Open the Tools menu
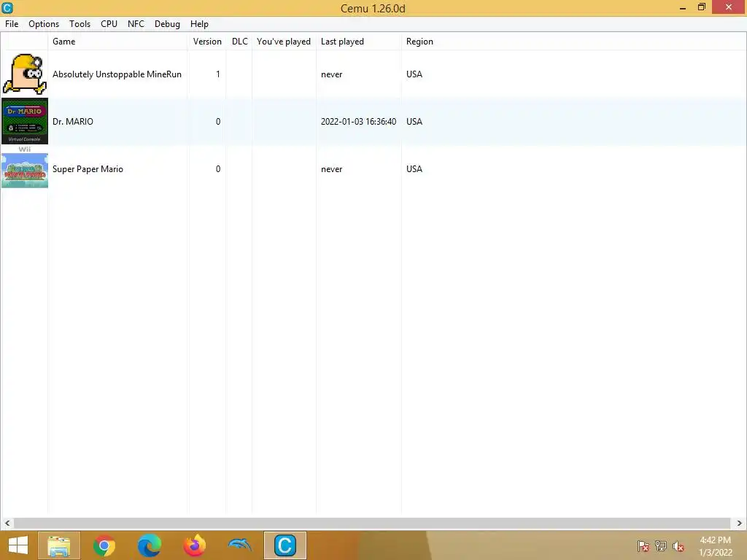The height and width of the screenshot is (560, 747). pyautogui.click(x=80, y=24)
